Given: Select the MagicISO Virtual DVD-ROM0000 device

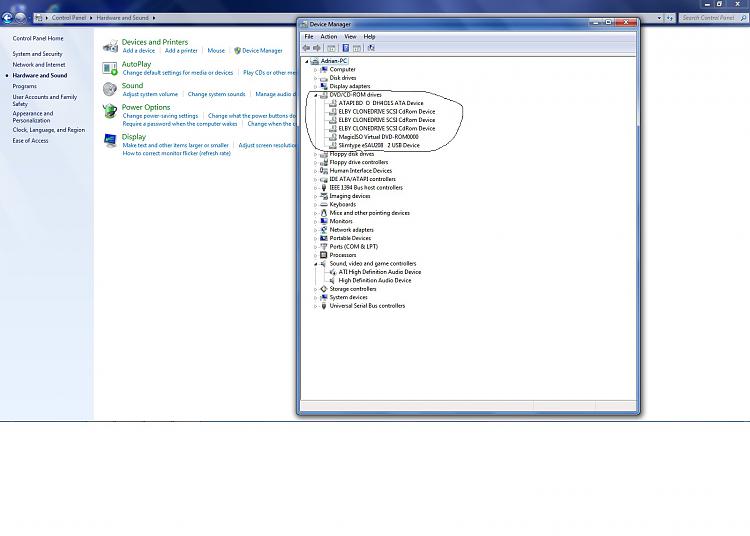Looking at the screenshot, I should click(x=378, y=137).
